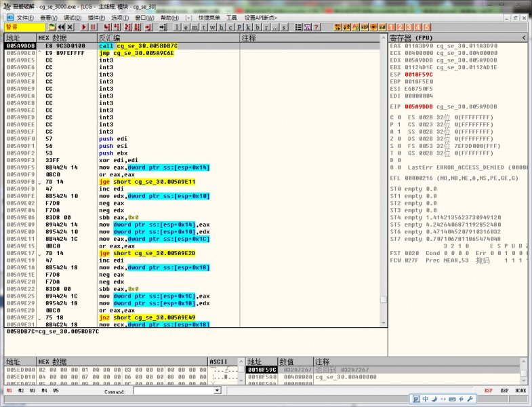Screen dimensions: 532x407
Task: Open the 文件(F) menu
Action: (25, 18)
